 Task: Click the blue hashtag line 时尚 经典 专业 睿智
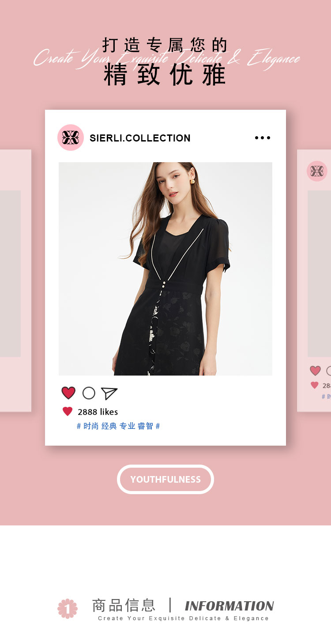pos(118,426)
